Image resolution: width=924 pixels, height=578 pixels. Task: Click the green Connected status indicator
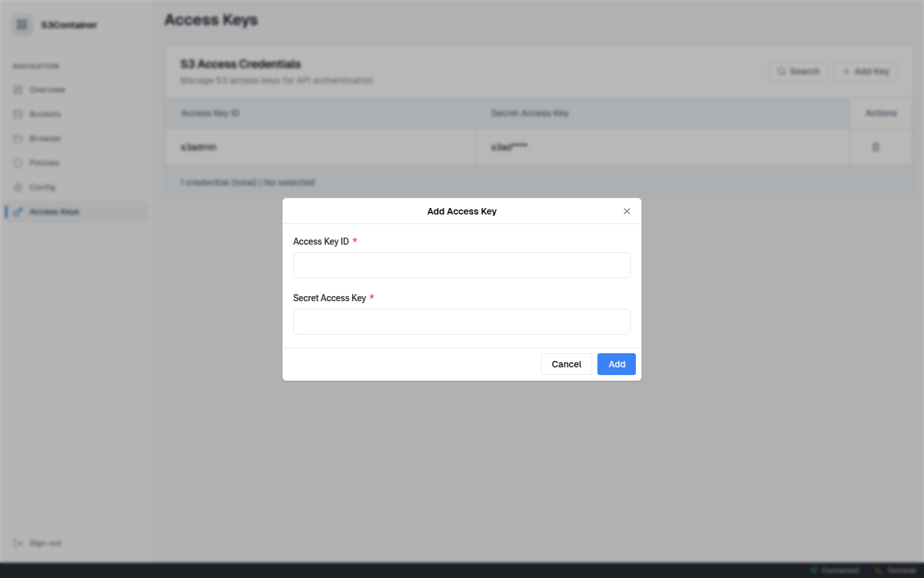click(812, 570)
